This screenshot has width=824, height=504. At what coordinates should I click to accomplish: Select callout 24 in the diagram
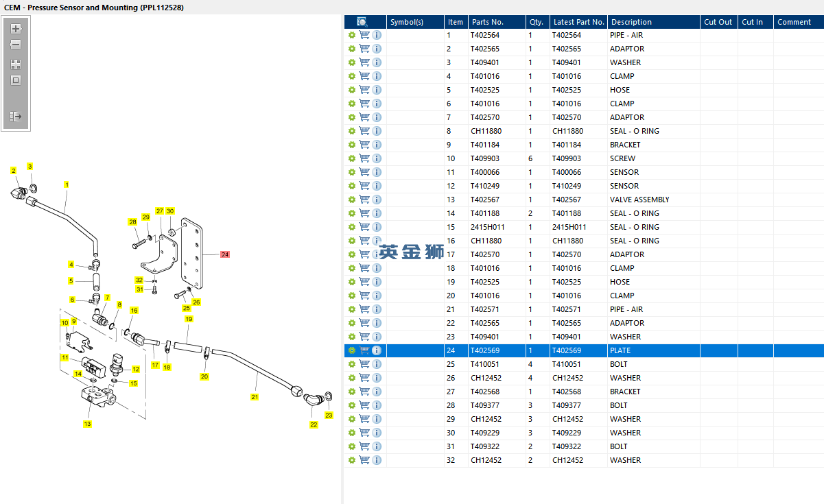coord(225,254)
